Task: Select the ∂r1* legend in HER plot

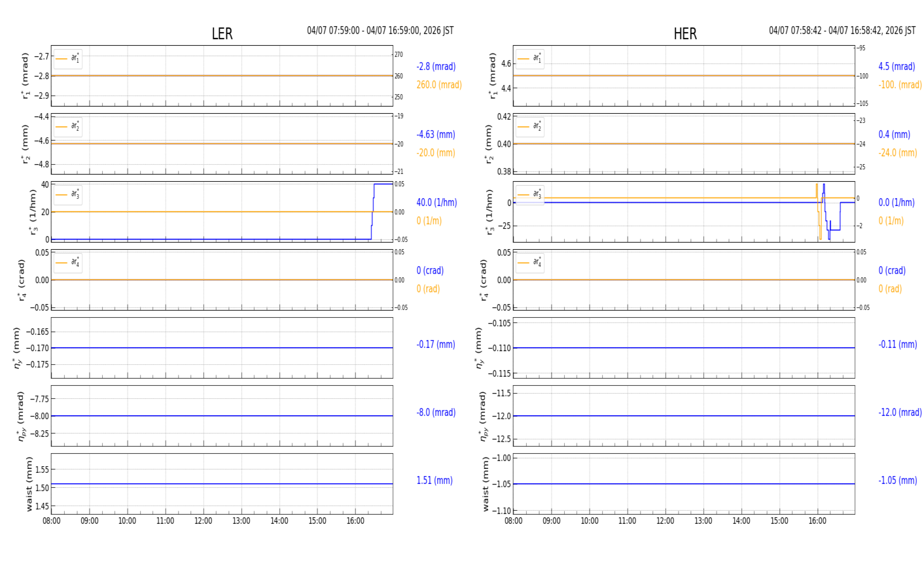Action: 530,59
